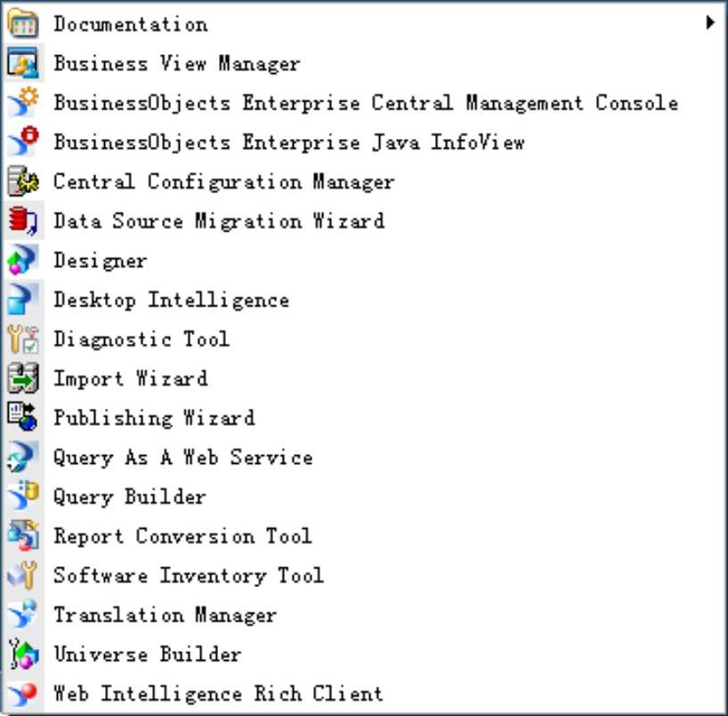728x716 pixels.
Task: Open BusinessObjects Enterprise Central Management Console
Action: click(x=365, y=103)
